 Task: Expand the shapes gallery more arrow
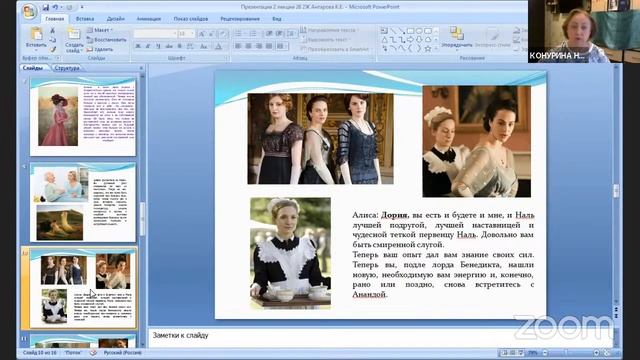click(436, 49)
